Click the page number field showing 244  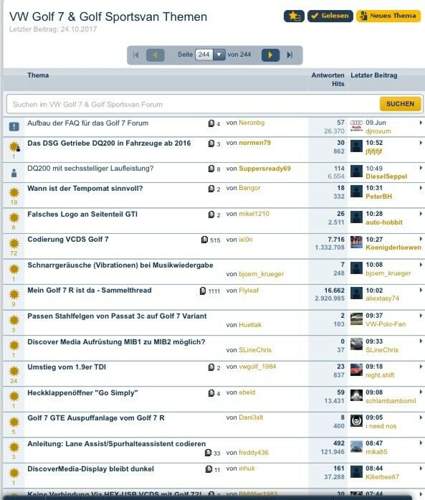click(204, 55)
